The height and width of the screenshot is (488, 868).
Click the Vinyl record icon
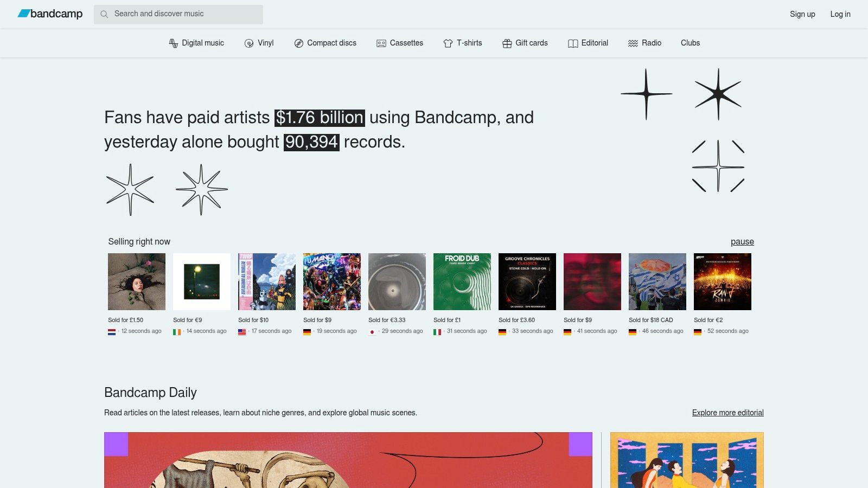click(x=249, y=43)
